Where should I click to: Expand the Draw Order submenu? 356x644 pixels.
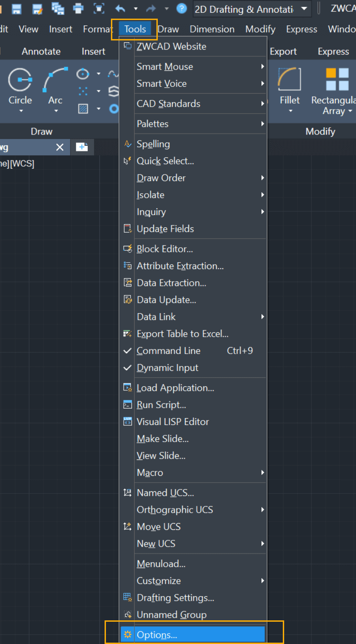point(193,178)
